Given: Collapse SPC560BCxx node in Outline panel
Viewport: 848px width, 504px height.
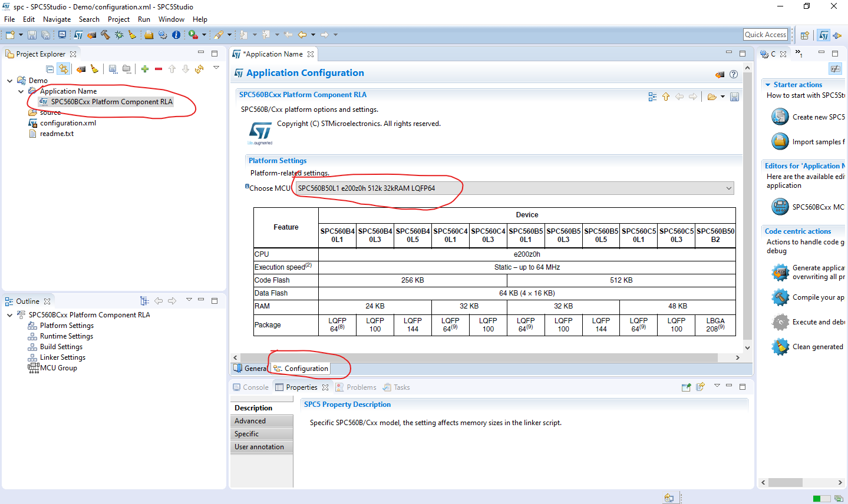Looking at the screenshot, I should click(9, 315).
